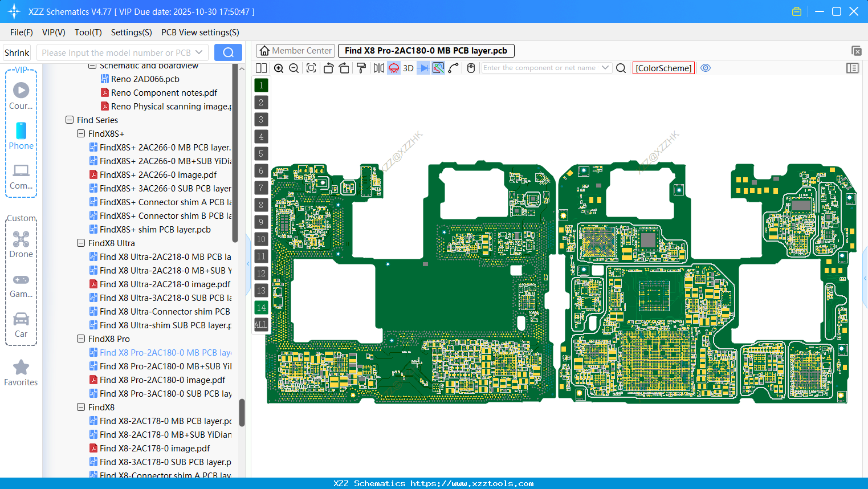Viewport: 868px width, 489px height.
Task: Collapse the FindX8 Pro tree node
Action: click(81, 339)
